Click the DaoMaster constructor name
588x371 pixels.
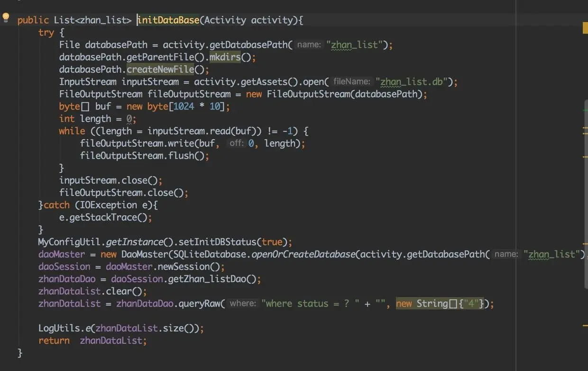pos(145,254)
